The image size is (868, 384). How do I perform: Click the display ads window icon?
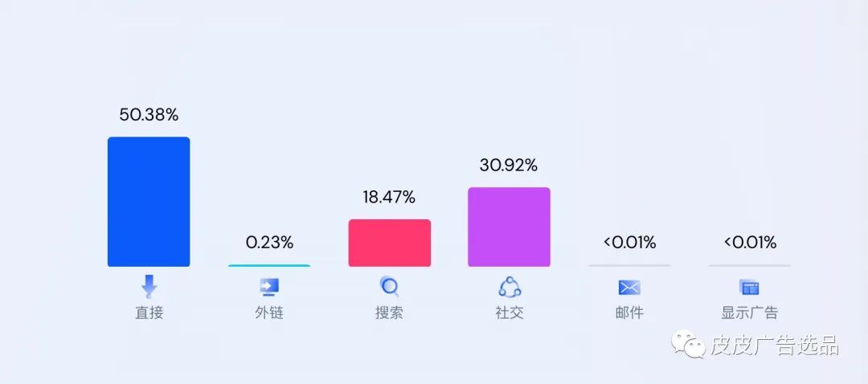749,287
